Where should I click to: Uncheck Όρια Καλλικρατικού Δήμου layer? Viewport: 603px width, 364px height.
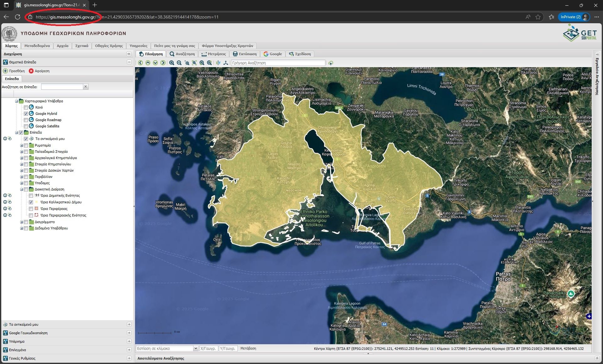[31, 202]
